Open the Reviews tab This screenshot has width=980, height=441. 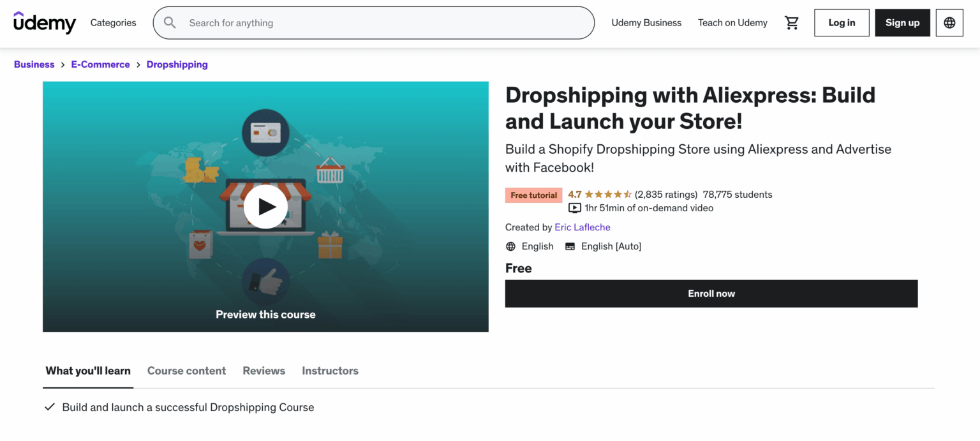click(x=264, y=371)
